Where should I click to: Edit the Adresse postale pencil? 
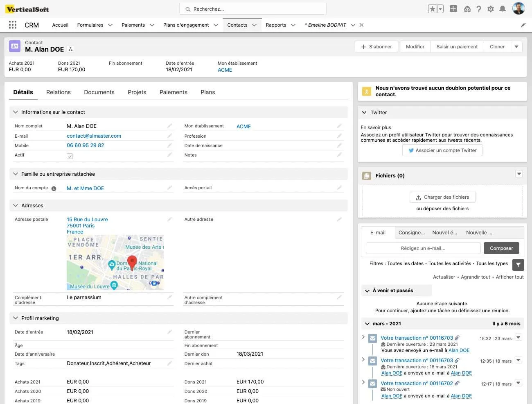(169, 219)
